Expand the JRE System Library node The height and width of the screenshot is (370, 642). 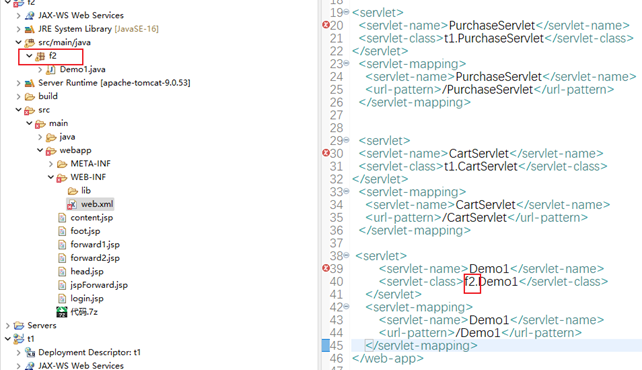click(x=18, y=29)
